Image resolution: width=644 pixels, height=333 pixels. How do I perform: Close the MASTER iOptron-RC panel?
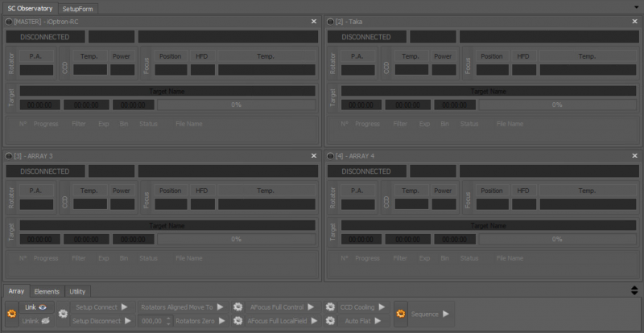pyautogui.click(x=314, y=22)
